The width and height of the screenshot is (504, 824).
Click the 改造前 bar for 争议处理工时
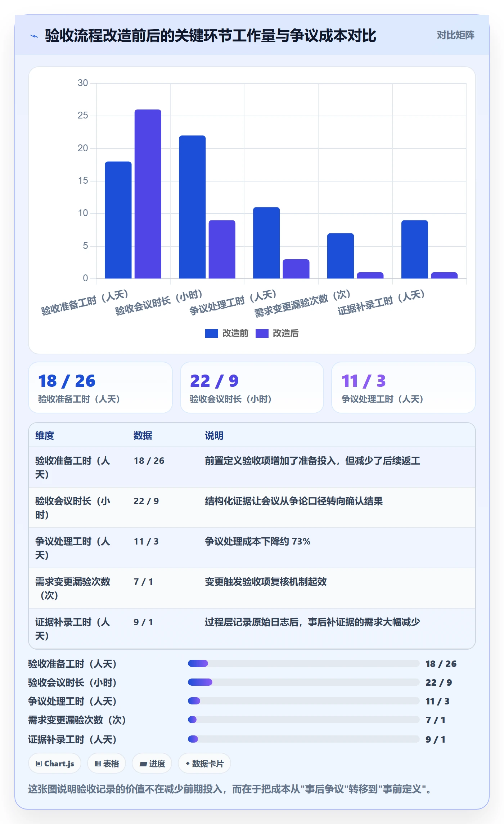click(x=266, y=243)
